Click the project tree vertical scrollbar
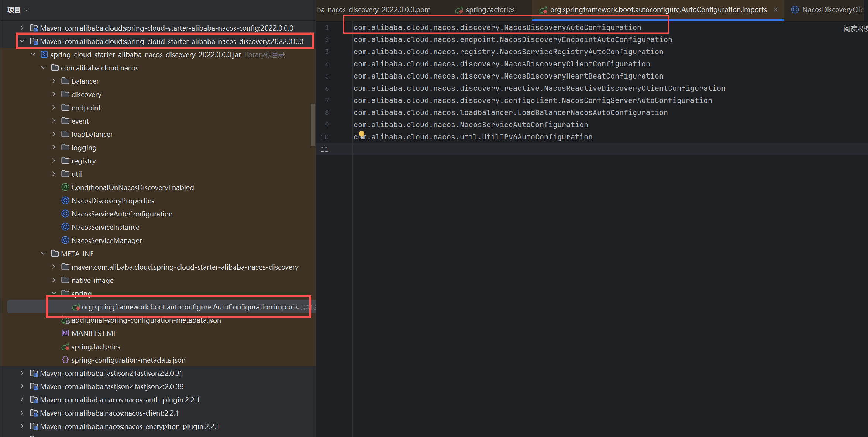 313,125
